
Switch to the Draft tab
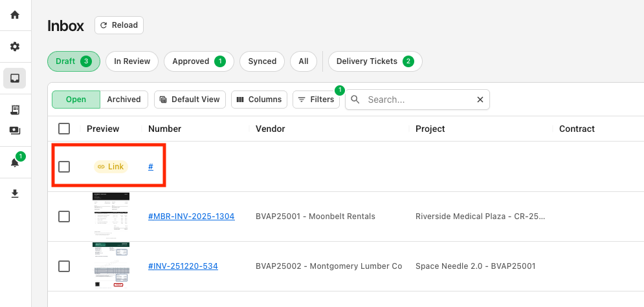[74, 61]
